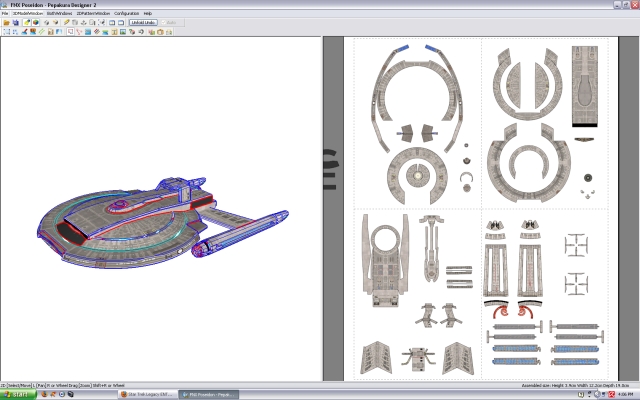The height and width of the screenshot is (400, 640).
Task: Click the Firefox quick launch icon
Action: [x=44, y=395]
